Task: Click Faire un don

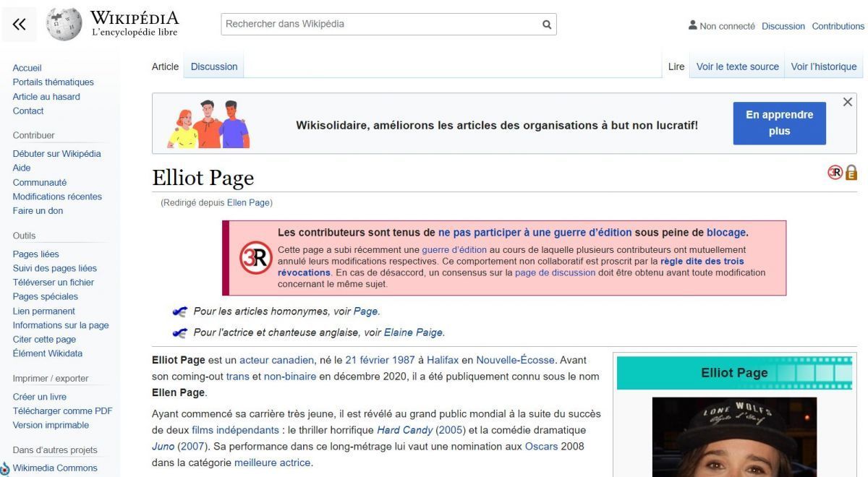Action: tap(38, 211)
